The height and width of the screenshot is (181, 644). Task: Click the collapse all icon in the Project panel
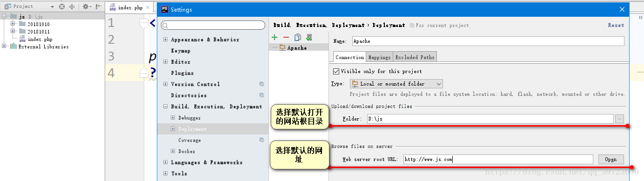pyautogui.click(x=72, y=7)
